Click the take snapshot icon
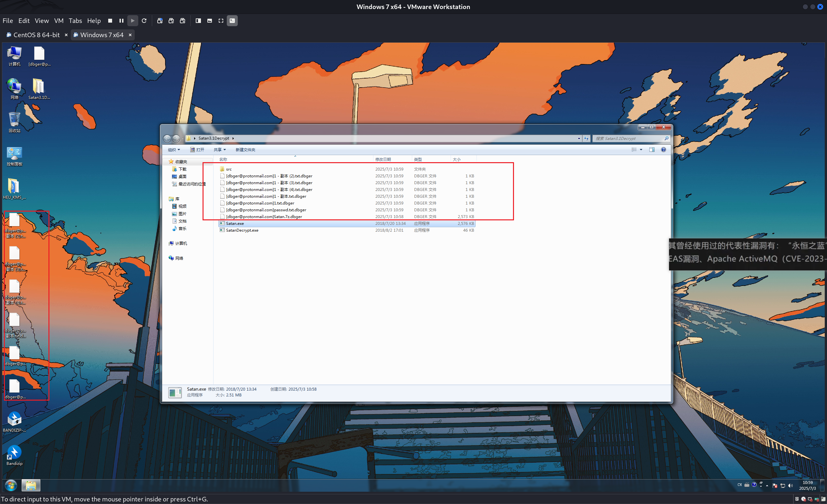The image size is (827, 504). [x=160, y=21]
